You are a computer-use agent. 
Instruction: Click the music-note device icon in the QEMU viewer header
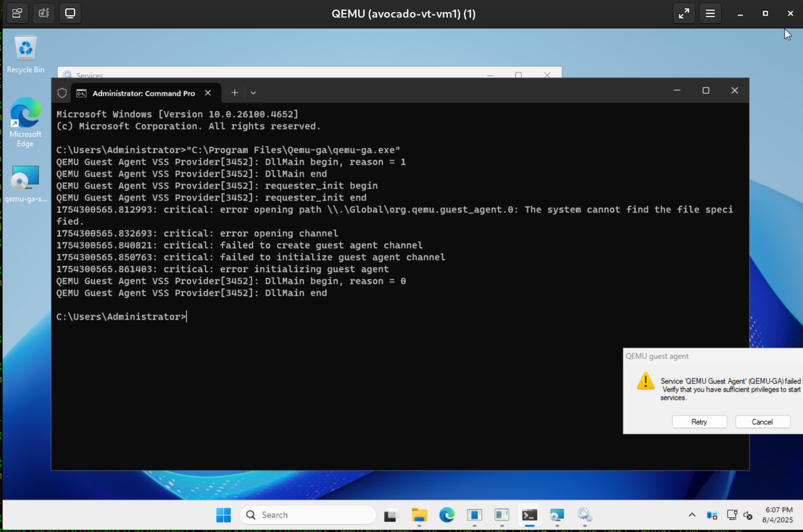click(44, 13)
